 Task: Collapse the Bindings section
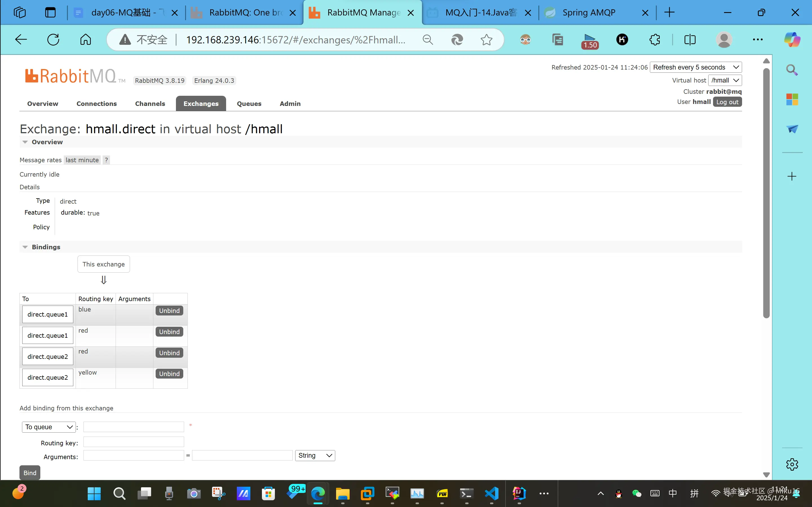coord(46,247)
